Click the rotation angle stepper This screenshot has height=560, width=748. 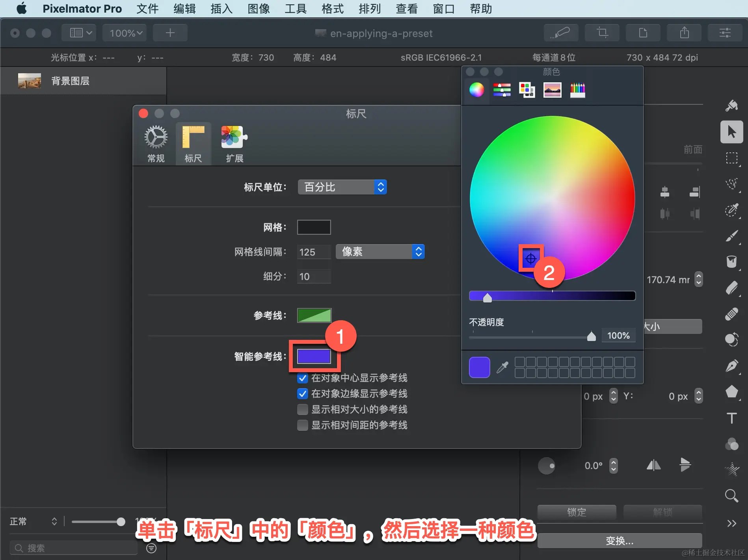[614, 466]
